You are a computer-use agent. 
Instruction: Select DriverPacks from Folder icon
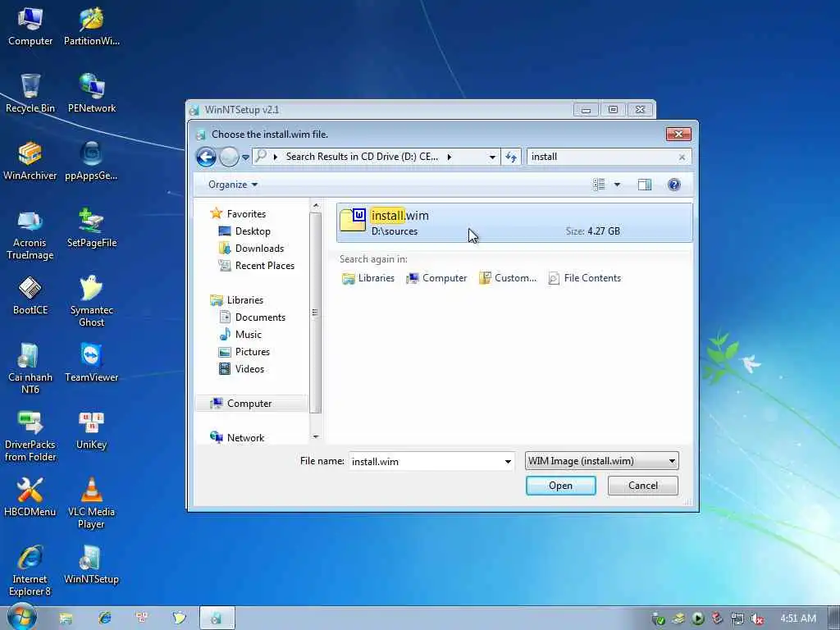[x=30, y=436]
